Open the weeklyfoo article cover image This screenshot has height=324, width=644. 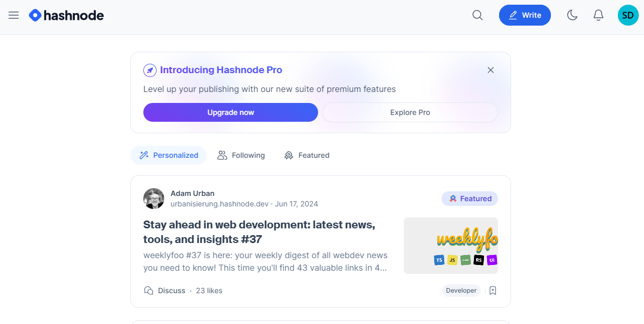(451, 246)
